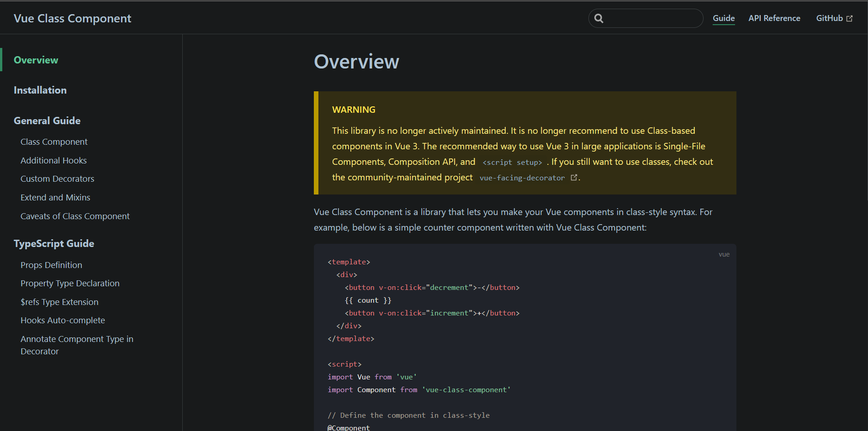Viewport: 868px width, 431px height.
Task: Click the external link icon after vue-facing-decorator
Action: pyautogui.click(x=574, y=178)
